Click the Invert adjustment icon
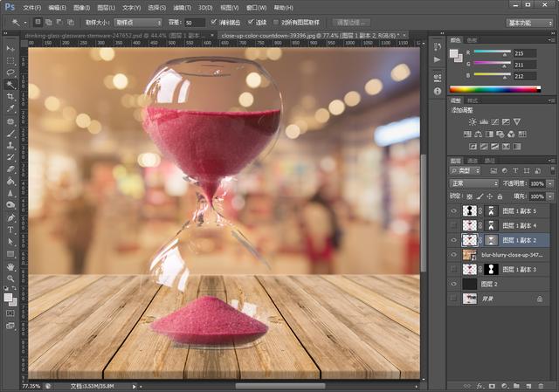Viewport: 559px width, 392px height. (473, 147)
